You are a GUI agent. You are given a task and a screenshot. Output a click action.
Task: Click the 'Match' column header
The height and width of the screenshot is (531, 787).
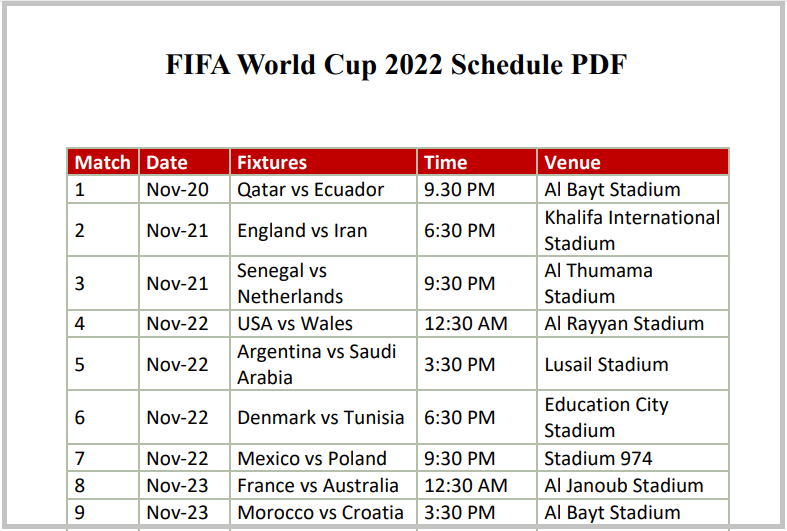(x=103, y=162)
